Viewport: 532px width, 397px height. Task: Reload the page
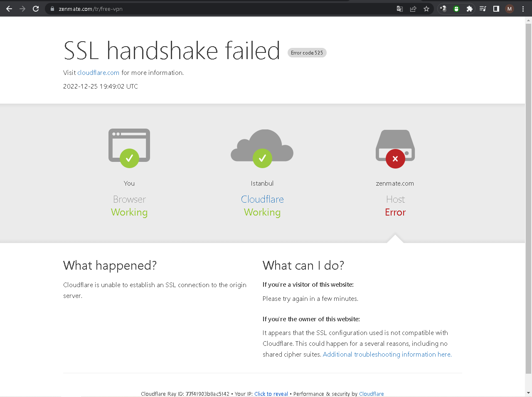pyautogui.click(x=36, y=9)
